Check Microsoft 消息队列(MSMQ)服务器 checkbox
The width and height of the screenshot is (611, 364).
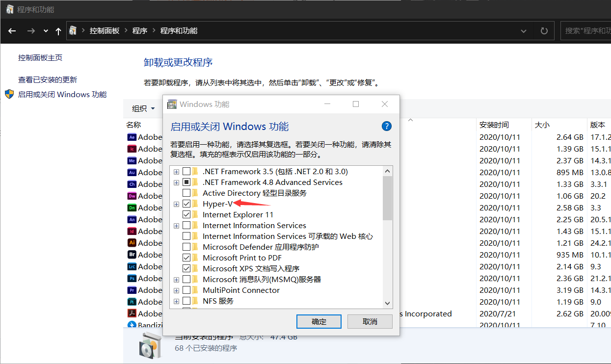186,280
